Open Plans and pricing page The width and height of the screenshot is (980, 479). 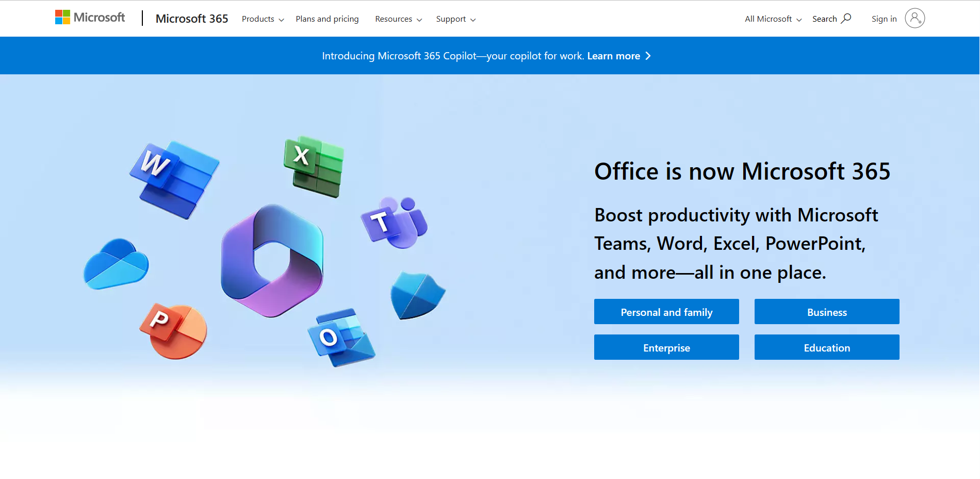pyautogui.click(x=327, y=19)
